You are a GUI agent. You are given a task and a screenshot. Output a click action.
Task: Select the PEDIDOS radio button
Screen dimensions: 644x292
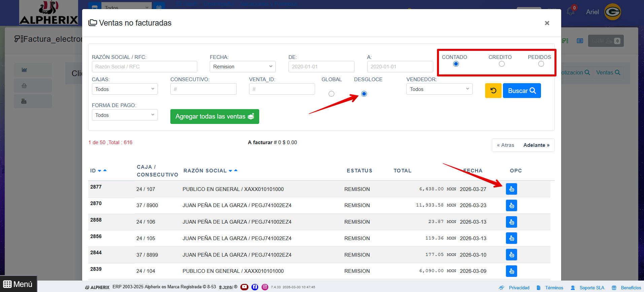point(541,64)
